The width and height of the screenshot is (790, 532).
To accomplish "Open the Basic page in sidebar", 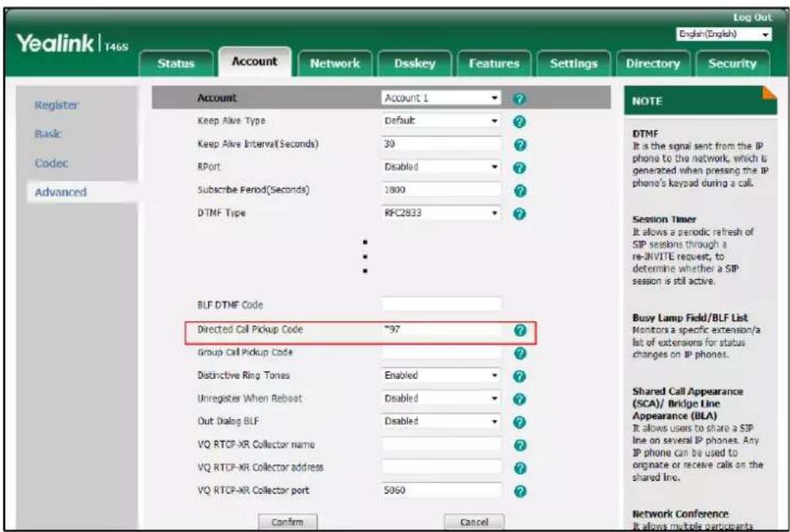I will 48,134.
